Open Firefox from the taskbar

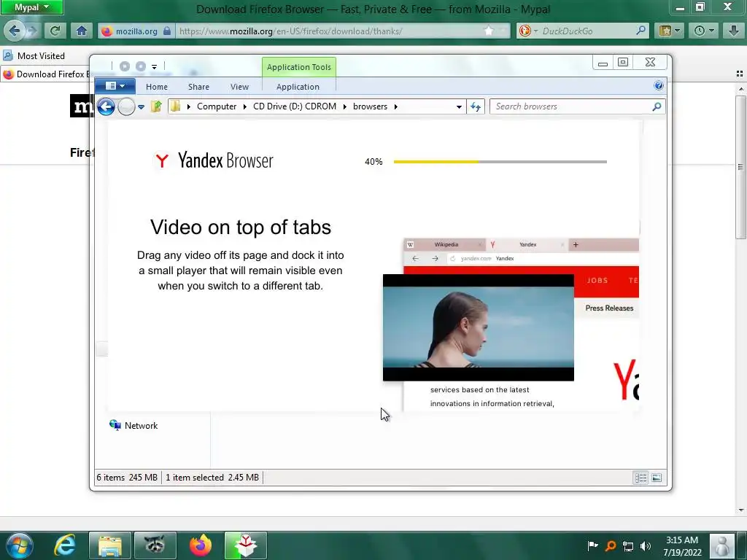200,545
